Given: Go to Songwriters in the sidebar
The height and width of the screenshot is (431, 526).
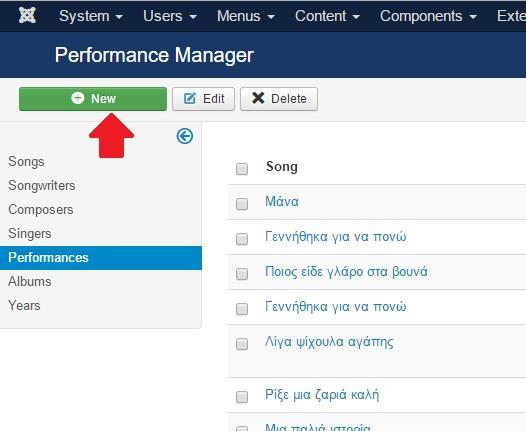Looking at the screenshot, I should tap(42, 185).
